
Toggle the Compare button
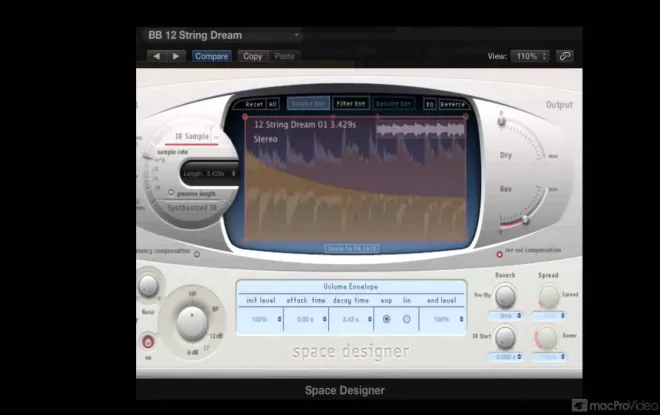(x=211, y=56)
